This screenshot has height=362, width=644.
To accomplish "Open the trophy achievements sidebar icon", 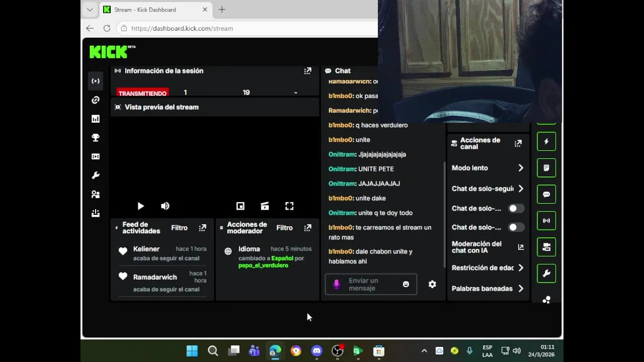I will click(96, 138).
